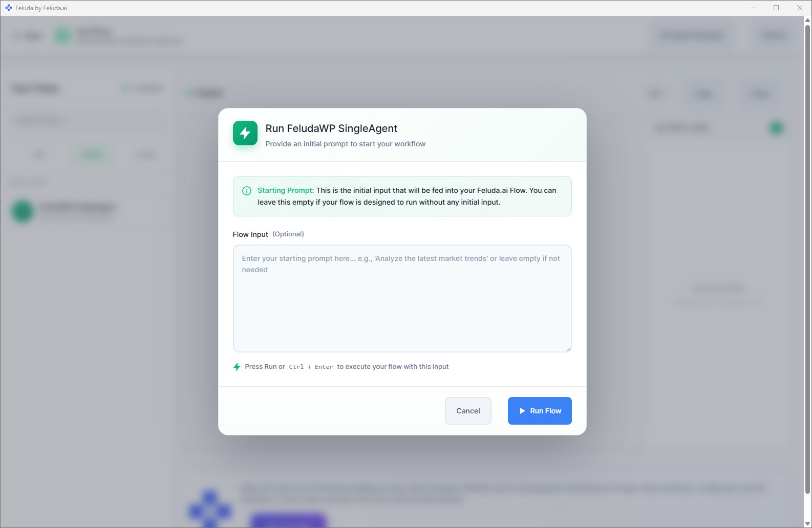Maximize the Feluda window
Viewport: 812px width, 528px height.
(776, 8)
